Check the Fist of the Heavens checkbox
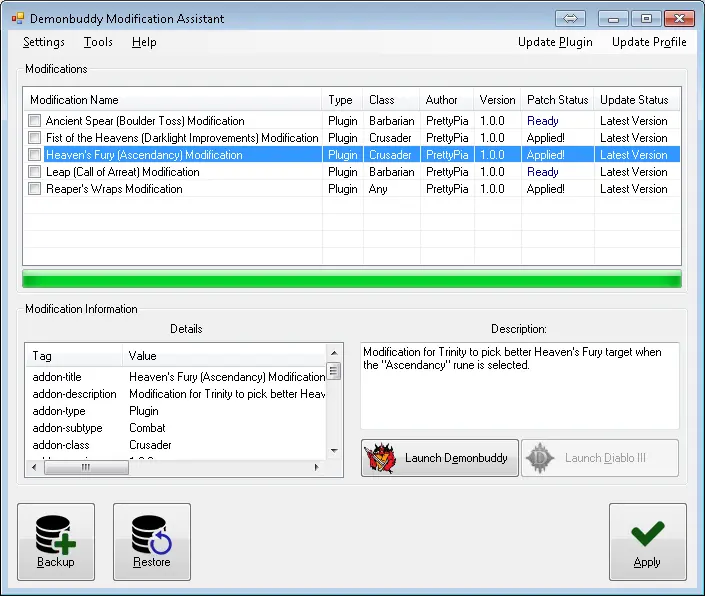The width and height of the screenshot is (705, 596). pyautogui.click(x=34, y=138)
